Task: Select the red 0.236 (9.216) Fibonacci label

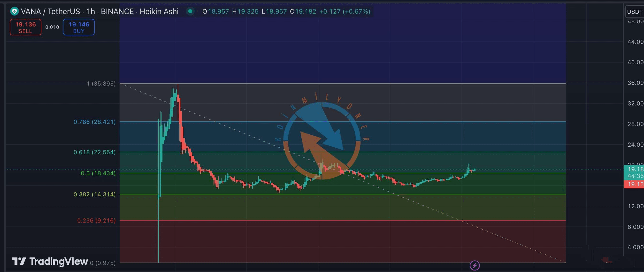Action: pos(96,220)
